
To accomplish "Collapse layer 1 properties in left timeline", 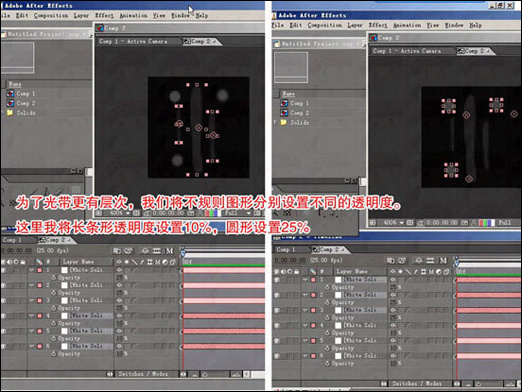I will (x=32, y=270).
